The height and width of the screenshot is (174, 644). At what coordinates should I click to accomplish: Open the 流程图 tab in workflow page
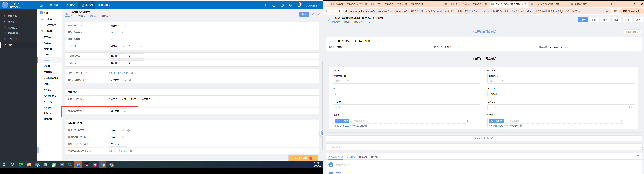tap(347, 22)
